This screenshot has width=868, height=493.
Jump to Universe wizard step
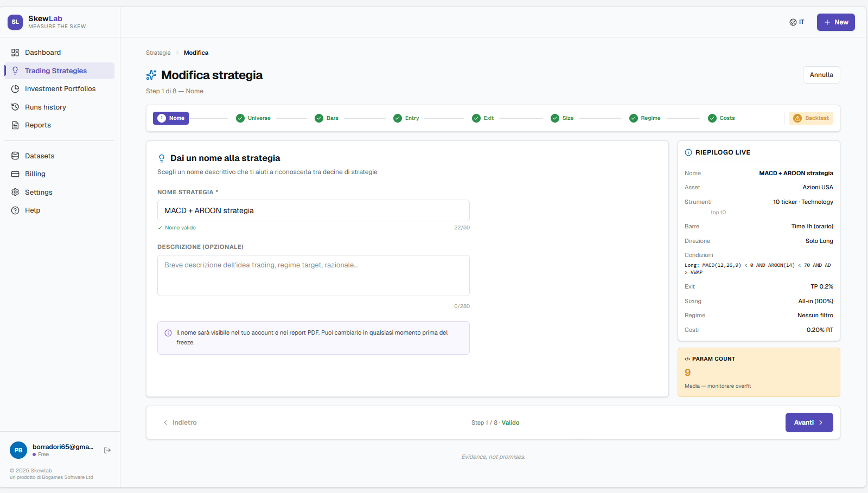point(253,118)
